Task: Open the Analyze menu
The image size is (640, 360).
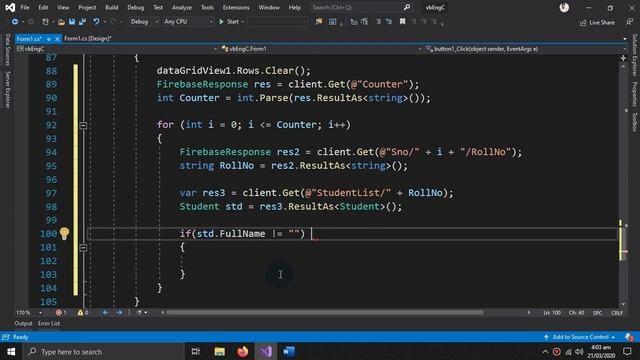Action: (x=182, y=7)
